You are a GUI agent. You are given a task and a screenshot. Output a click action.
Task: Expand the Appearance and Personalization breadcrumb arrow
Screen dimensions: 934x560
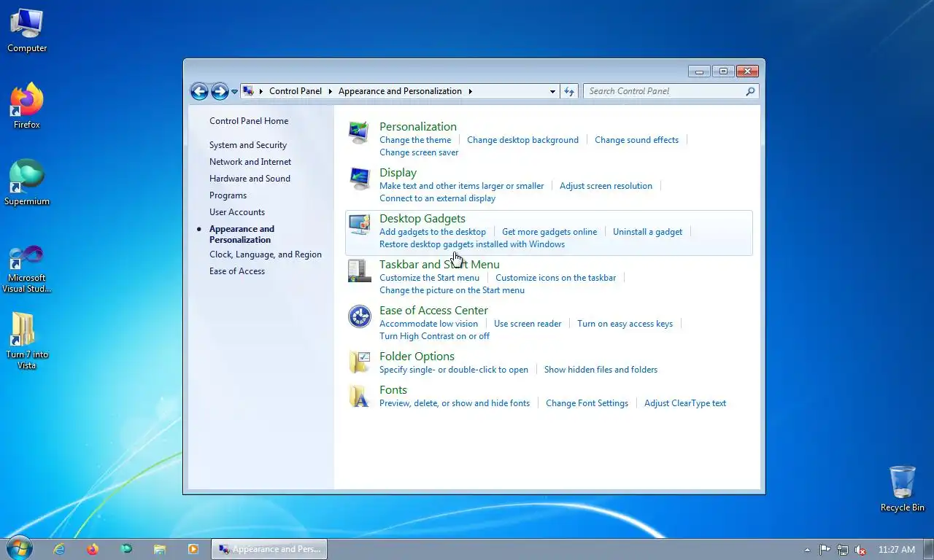470,91
